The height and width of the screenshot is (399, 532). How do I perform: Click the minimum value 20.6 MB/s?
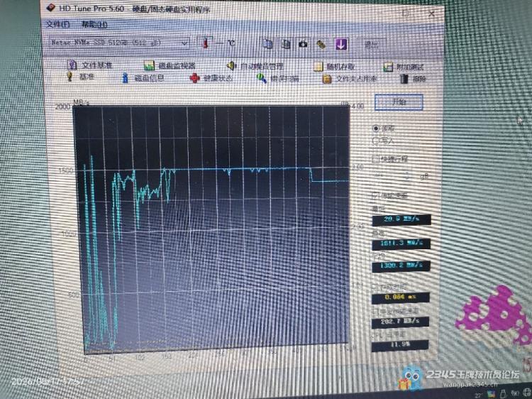click(401, 219)
